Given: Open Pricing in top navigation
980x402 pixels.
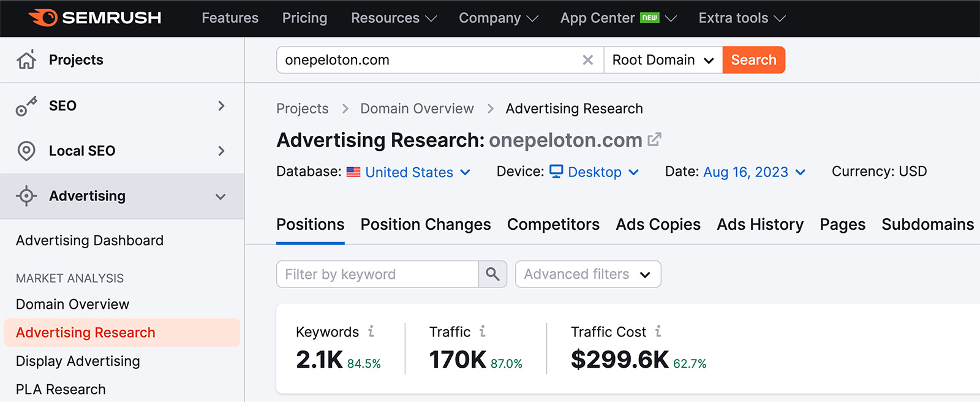Looking at the screenshot, I should tap(304, 18).
